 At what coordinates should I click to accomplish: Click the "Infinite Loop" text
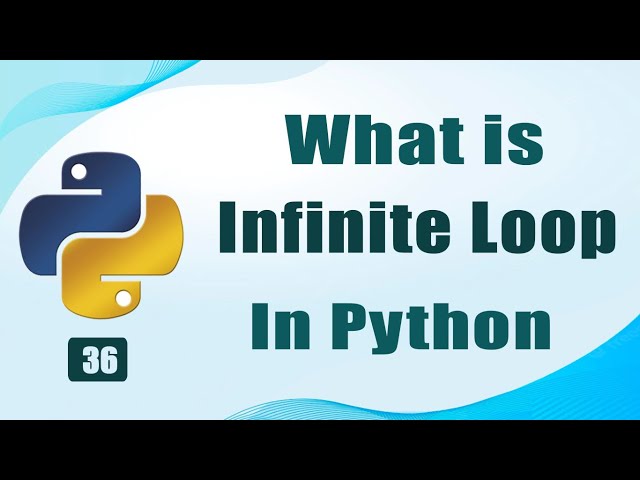pos(417,230)
